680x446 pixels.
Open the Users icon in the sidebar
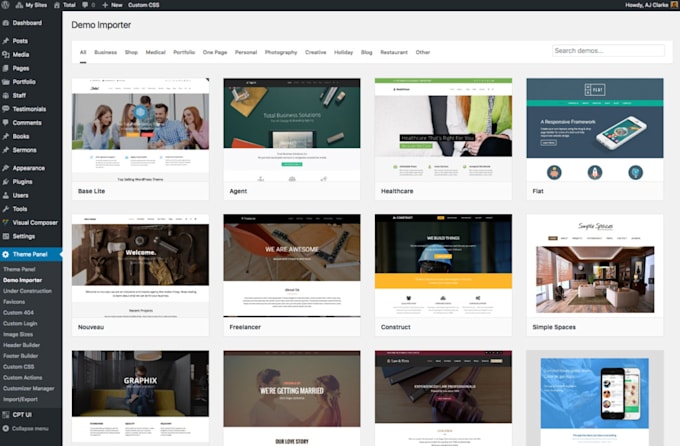pos(6,195)
